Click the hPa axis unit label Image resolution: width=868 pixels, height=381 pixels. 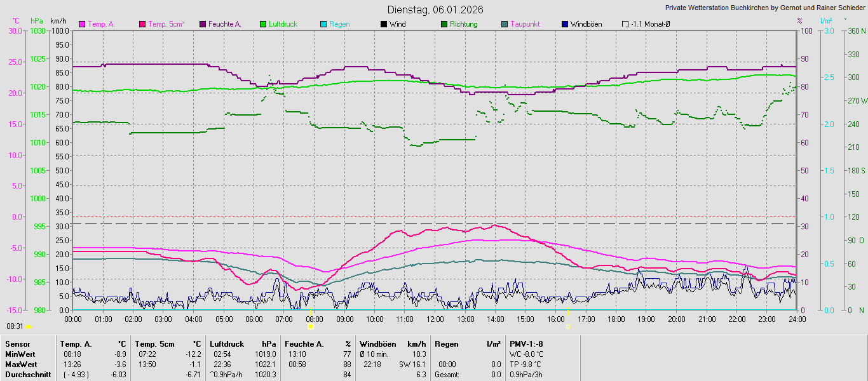coord(37,21)
